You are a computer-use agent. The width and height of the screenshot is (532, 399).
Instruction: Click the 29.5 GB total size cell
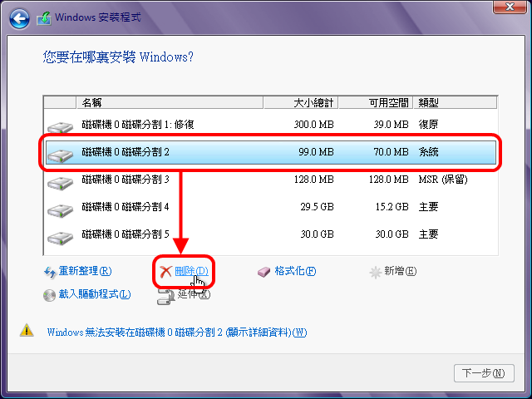point(318,207)
